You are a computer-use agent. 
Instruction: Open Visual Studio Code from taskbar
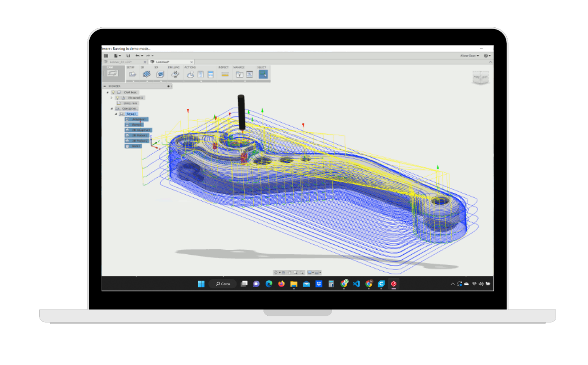pyautogui.click(x=356, y=284)
